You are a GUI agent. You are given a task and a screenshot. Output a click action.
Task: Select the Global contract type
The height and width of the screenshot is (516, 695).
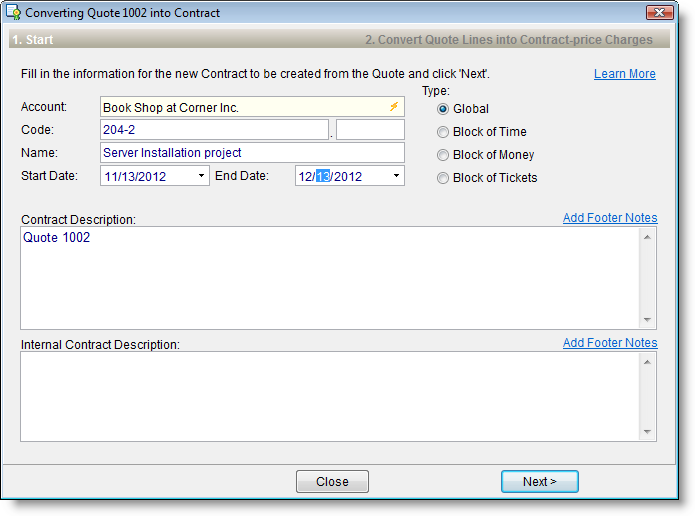pyautogui.click(x=443, y=109)
